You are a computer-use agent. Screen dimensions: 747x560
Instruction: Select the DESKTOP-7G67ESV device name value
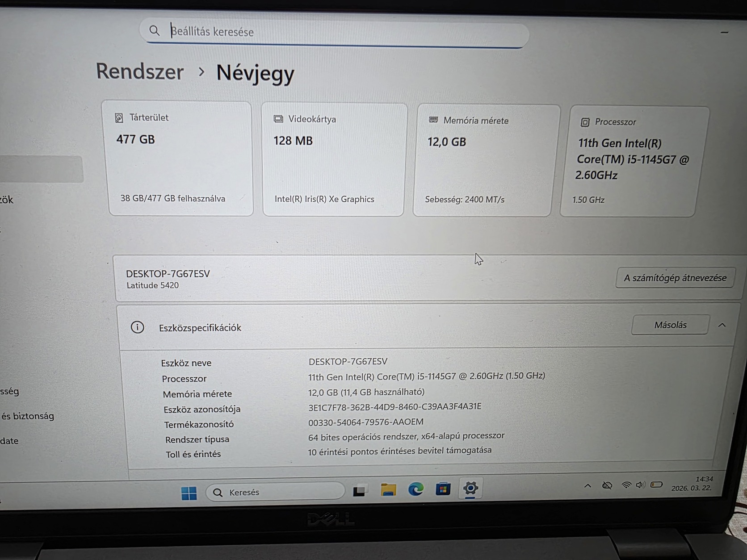coord(348,361)
